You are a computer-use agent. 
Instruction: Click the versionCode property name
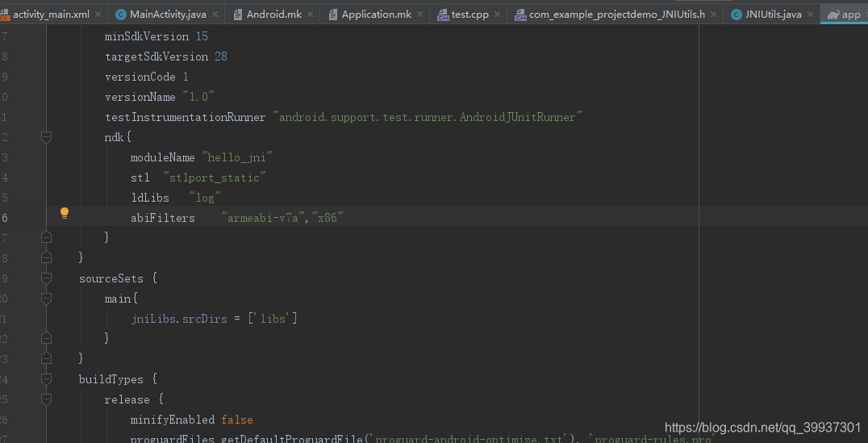(140, 77)
